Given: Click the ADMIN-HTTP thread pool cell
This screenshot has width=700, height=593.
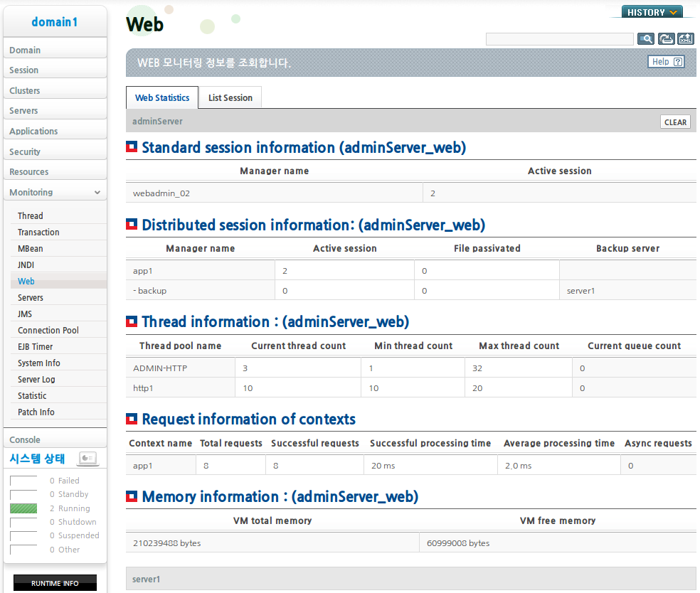Looking at the screenshot, I should click(181, 368).
